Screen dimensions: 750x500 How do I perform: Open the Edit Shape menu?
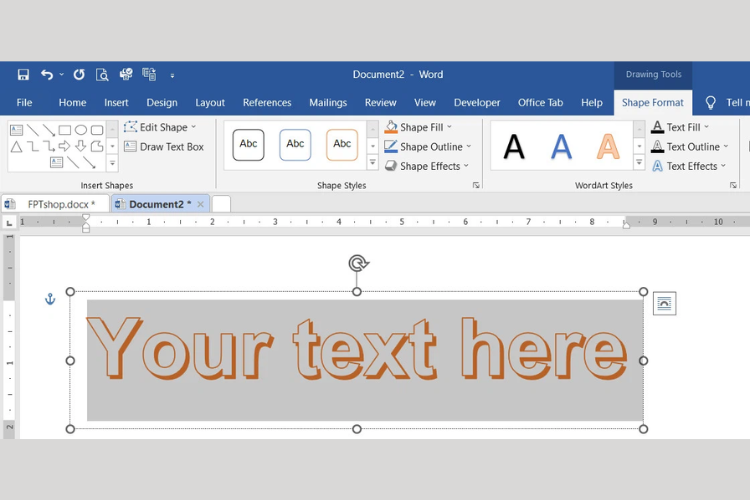click(x=160, y=127)
